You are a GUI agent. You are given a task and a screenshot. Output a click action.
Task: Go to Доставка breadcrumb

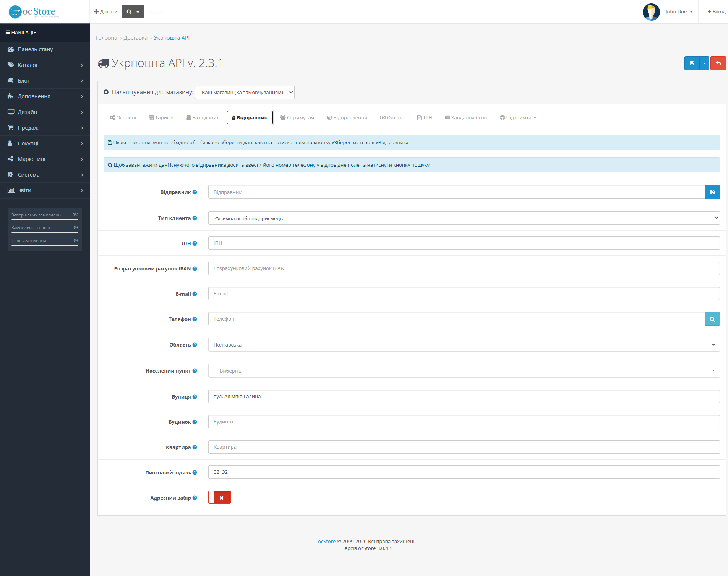[135, 38]
